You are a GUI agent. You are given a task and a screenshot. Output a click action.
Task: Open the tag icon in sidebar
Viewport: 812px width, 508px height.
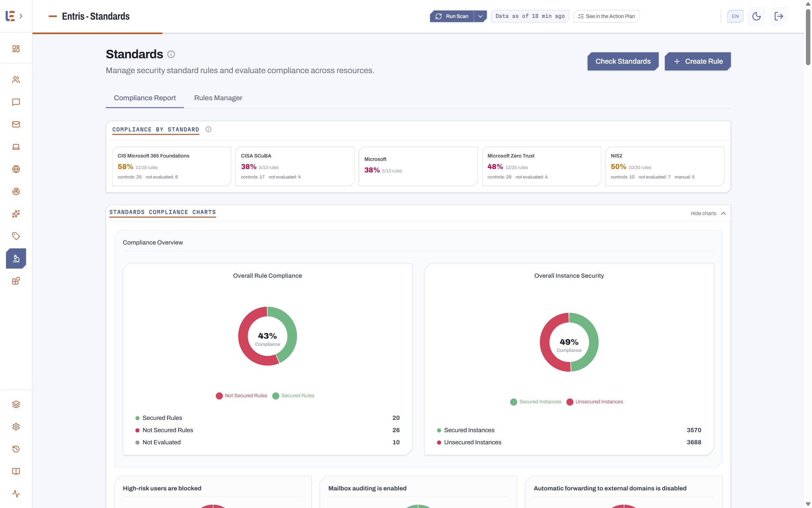click(16, 236)
